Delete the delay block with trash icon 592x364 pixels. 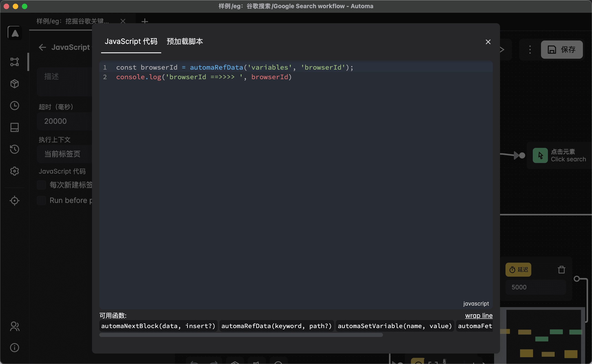(561, 269)
